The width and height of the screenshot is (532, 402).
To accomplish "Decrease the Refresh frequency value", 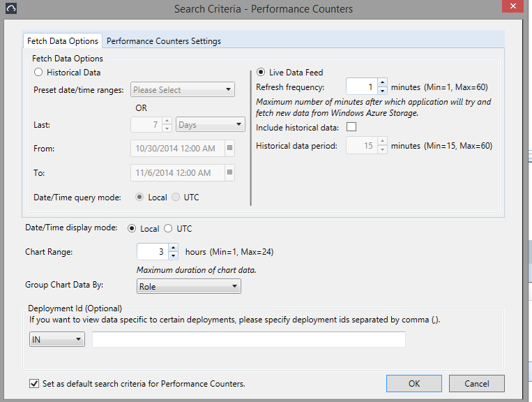I will click(382, 91).
